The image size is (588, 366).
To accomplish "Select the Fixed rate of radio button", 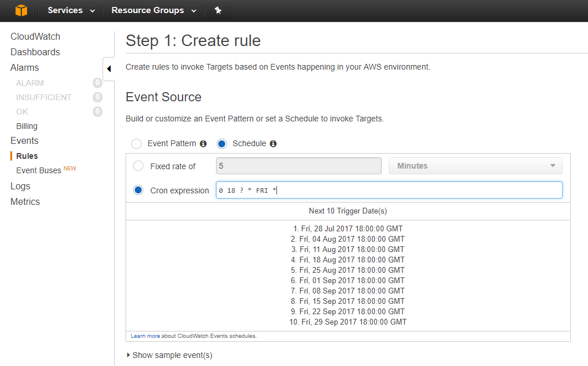I will tap(138, 166).
